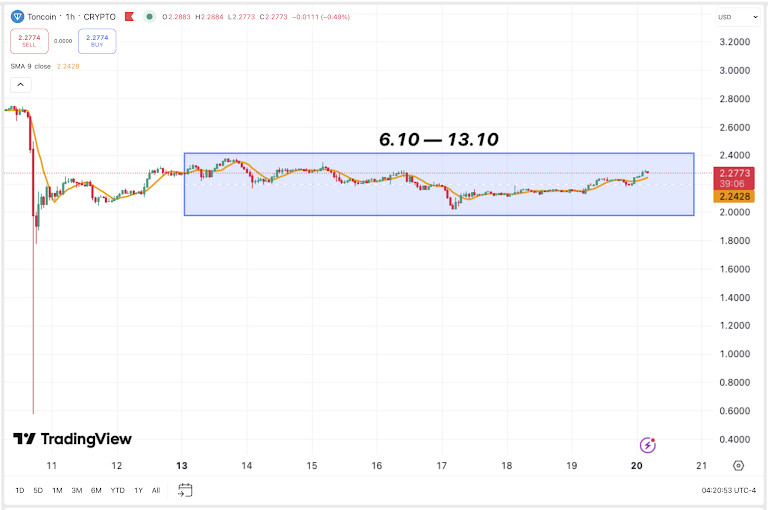
Task: Click the red flag icon beside CRYPTO
Action: coord(129,17)
